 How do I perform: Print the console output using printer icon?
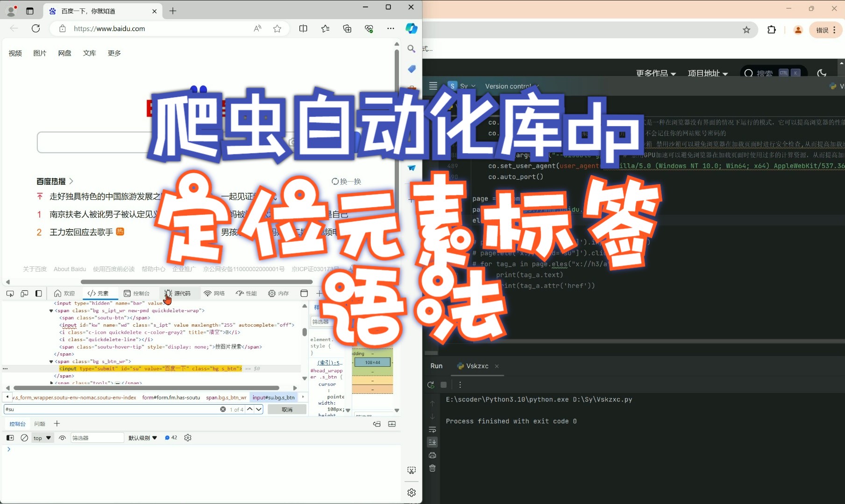pyautogui.click(x=432, y=455)
